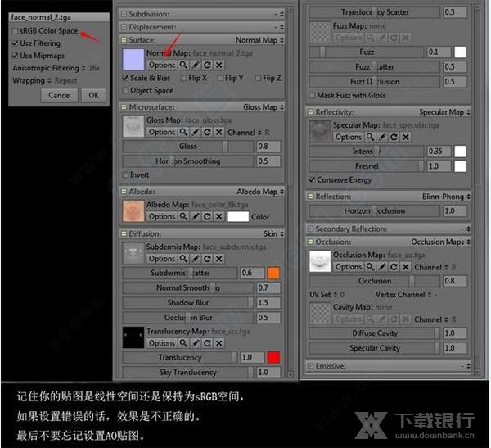Enable sRGB Color Space checkbox
Image resolution: width=491 pixels, height=448 pixels.
click(x=16, y=31)
